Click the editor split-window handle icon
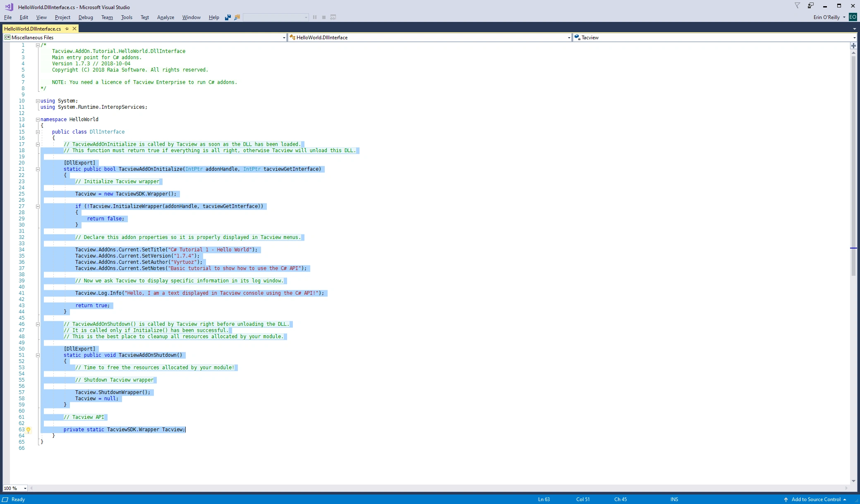The width and height of the screenshot is (860, 504). pyautogui.click(x=853, y=46)
